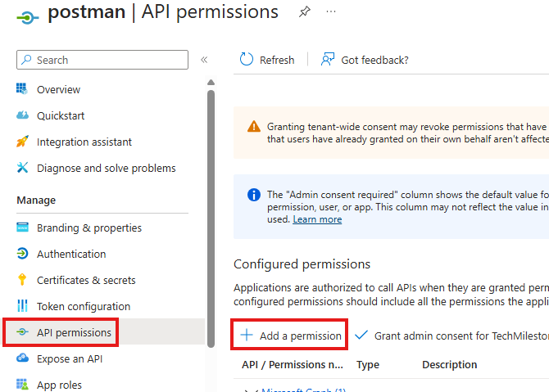This screenshot has width=549, height=392.
Task: Click the pin icon beside the page title
Action: click(x=304, y=12)
